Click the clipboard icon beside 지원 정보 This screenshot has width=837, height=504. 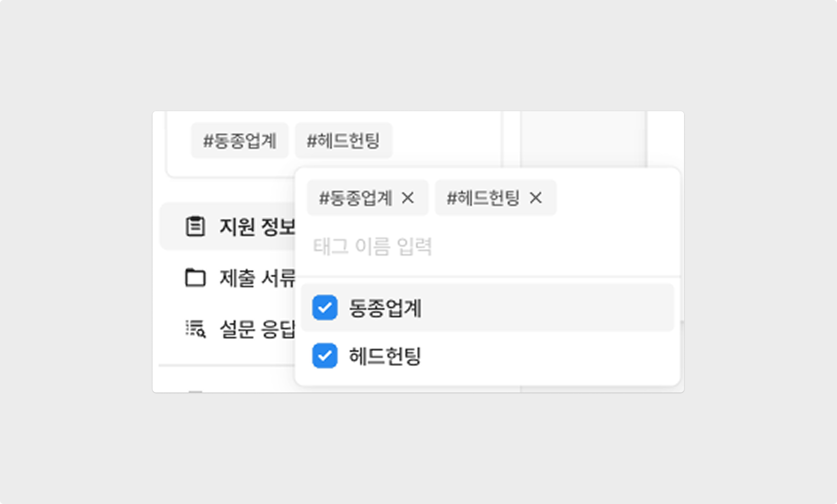(x=195, y=226)
